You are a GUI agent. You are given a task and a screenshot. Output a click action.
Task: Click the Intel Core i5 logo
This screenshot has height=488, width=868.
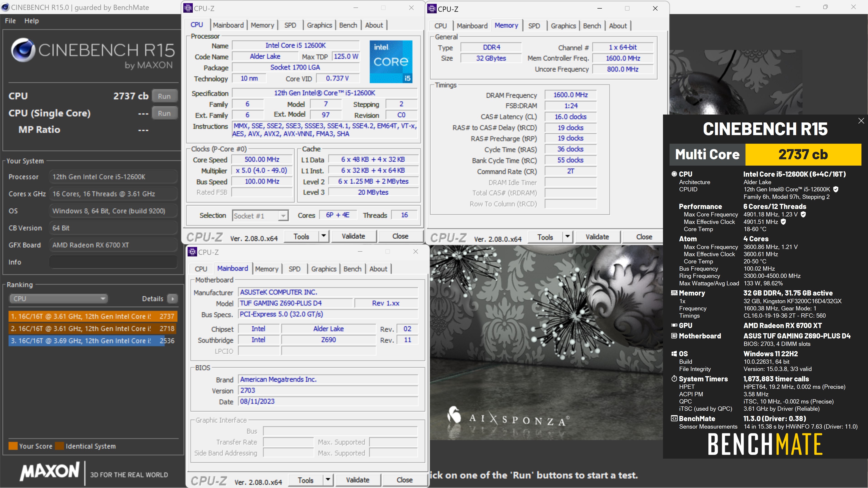coord(391,62)
